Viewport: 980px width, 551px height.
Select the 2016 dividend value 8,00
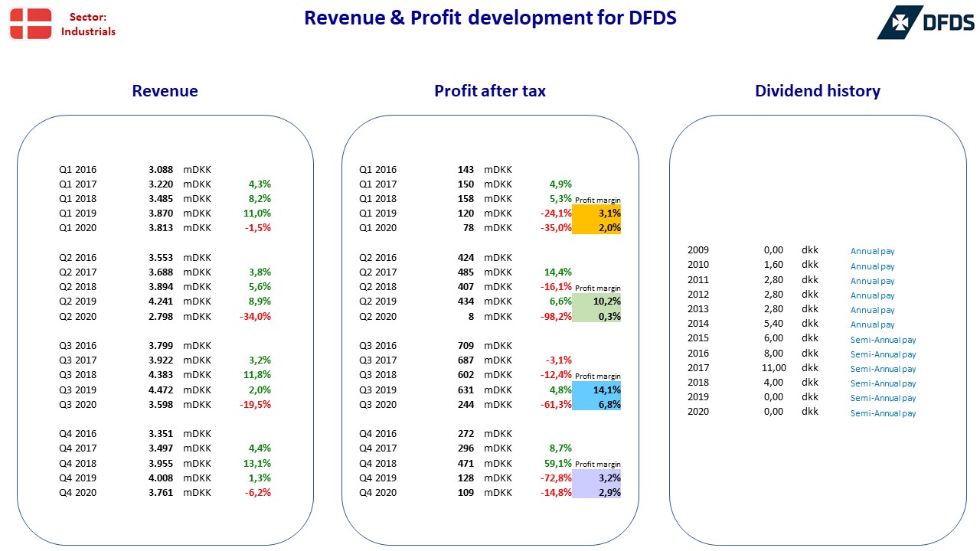773,354
